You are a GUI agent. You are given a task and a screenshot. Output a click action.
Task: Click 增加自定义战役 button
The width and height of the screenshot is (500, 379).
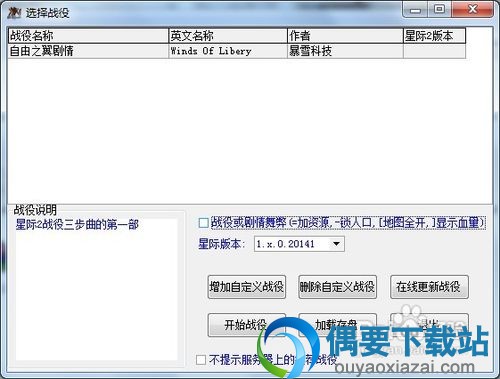(x=247, y=287)
